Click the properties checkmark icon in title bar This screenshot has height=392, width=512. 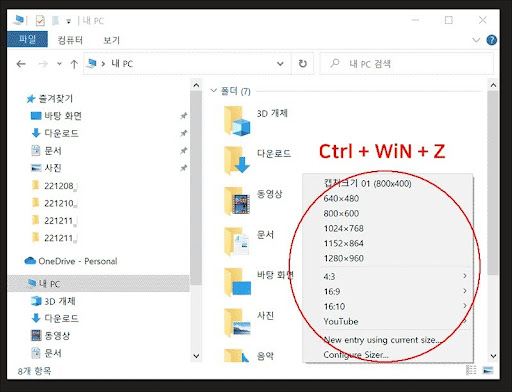[x=40, y=21]
